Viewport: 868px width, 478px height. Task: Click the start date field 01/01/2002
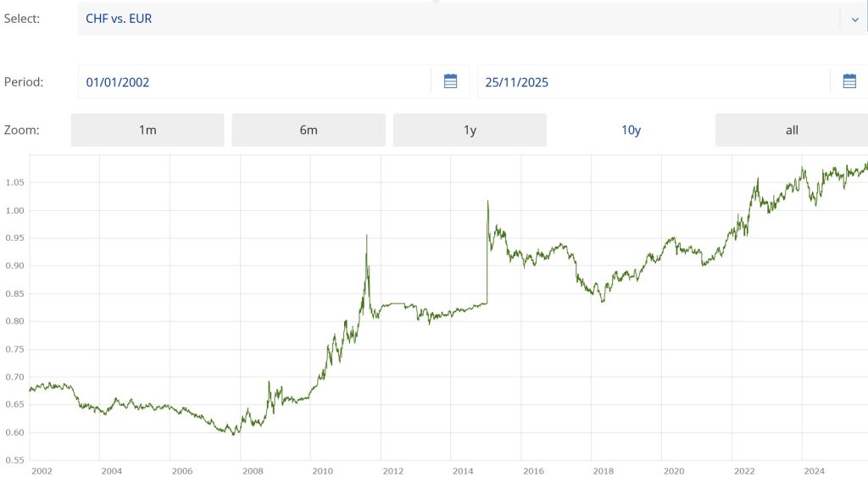click(254, 82)
